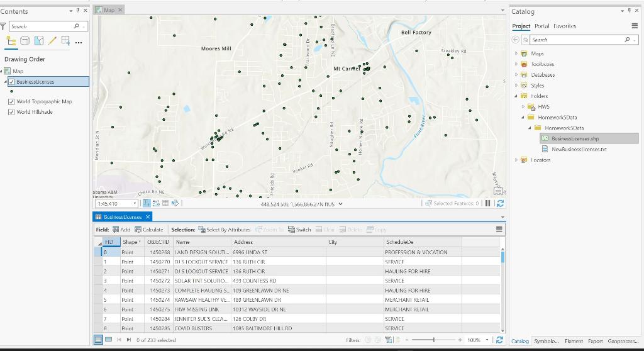Click Calculate field button
Image resolution: width=644 pixels, height=351 pixels.
point(148,230)
